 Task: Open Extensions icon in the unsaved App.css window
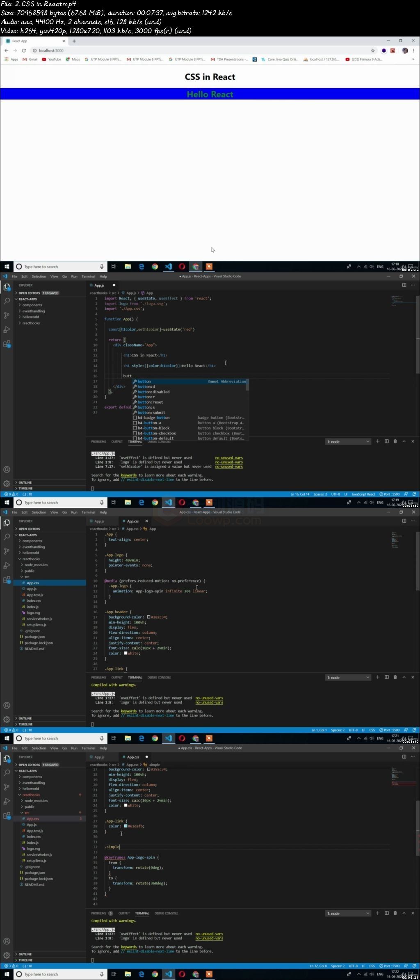coord(7,816)
